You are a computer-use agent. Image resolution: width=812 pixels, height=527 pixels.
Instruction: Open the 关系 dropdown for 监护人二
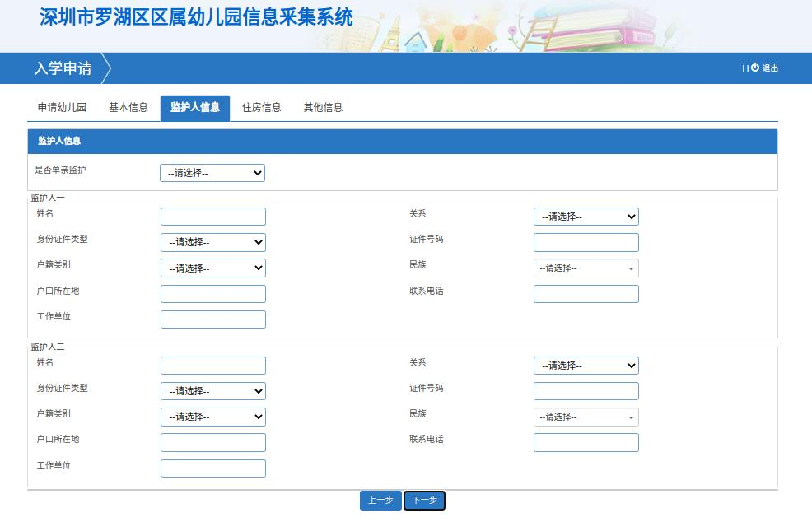click(x=586, y=366)
